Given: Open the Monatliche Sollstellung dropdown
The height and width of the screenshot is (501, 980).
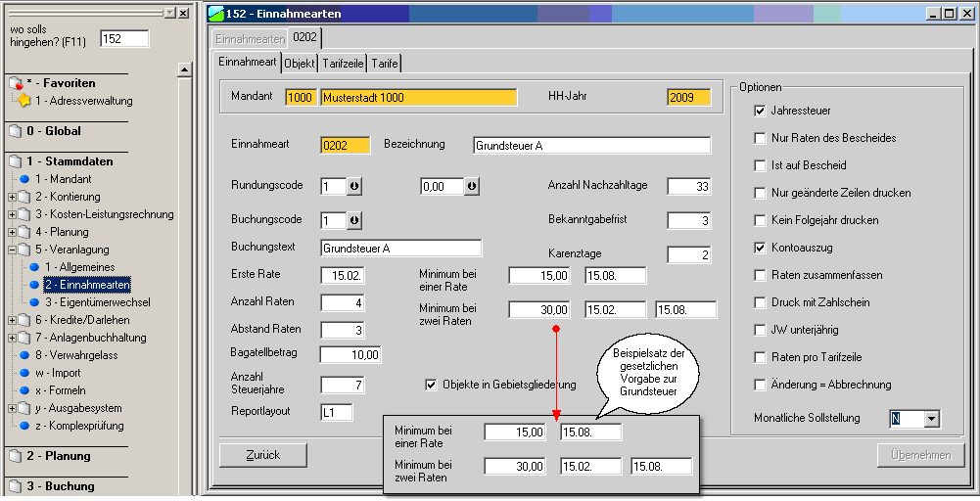Looking at the screenshot, I should (930, 419).
